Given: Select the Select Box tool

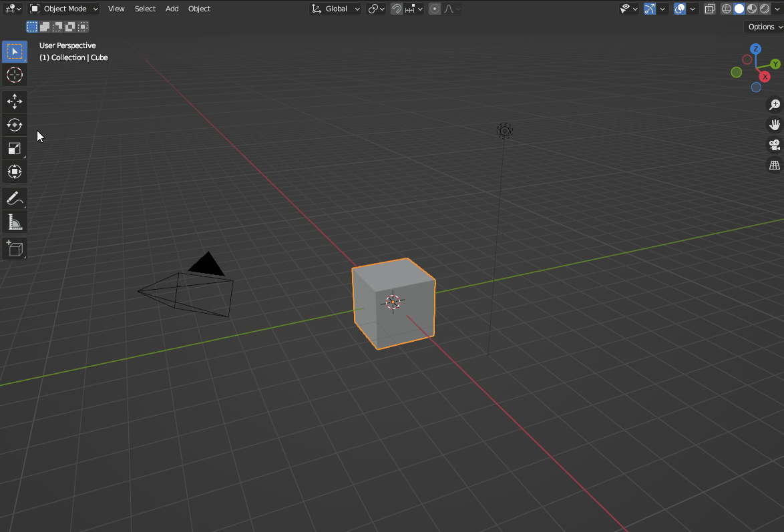Looking at the screenshot, I should tap(15, 51).
